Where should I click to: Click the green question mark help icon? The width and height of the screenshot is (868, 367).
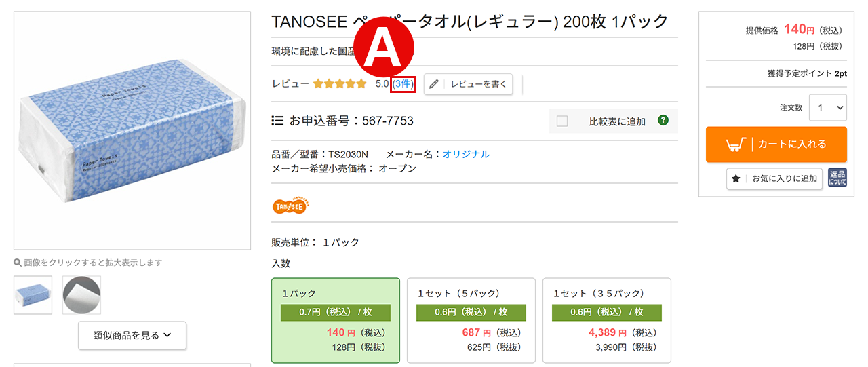coord(663,121)
